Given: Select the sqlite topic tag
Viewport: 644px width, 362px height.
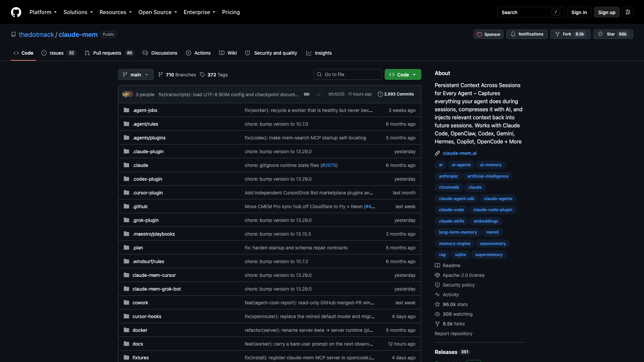Looking at the screenshot, I should (460, 255).
